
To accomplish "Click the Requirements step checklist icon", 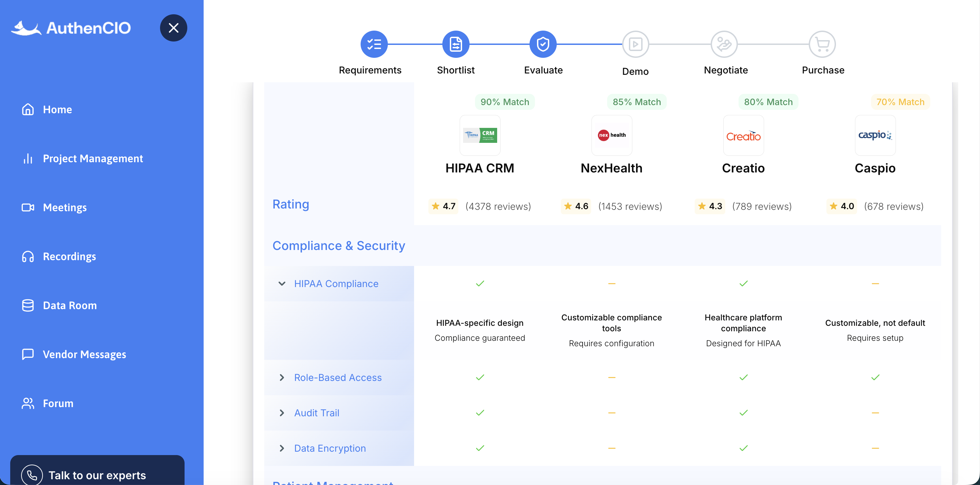I will (374, 45).
